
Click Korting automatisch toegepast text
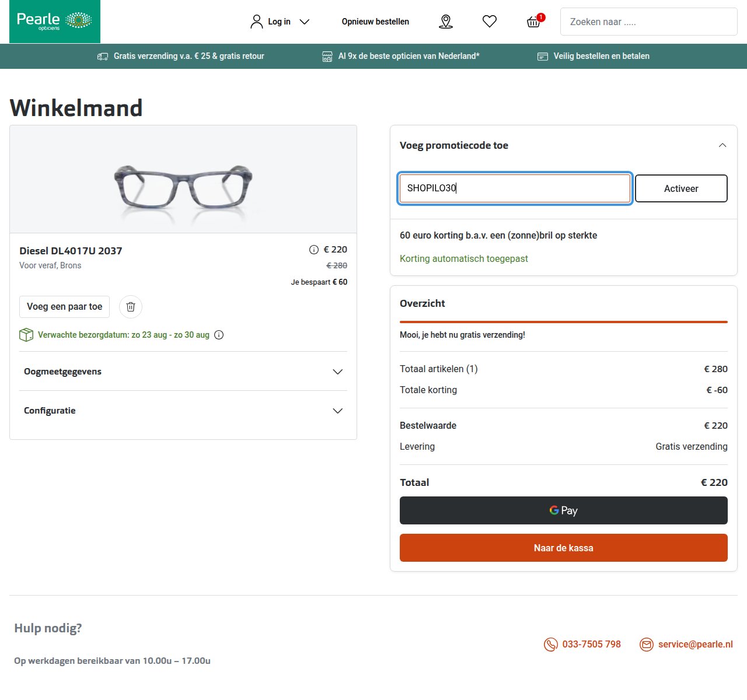tap(464, 258)
